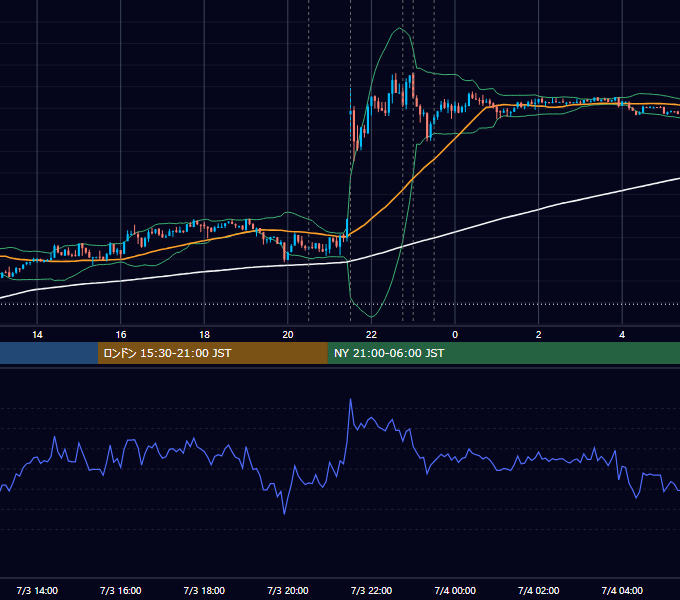Click the 7/3 18:00 date label
Viewport: 680px width, 600px height.
point(204,590)
